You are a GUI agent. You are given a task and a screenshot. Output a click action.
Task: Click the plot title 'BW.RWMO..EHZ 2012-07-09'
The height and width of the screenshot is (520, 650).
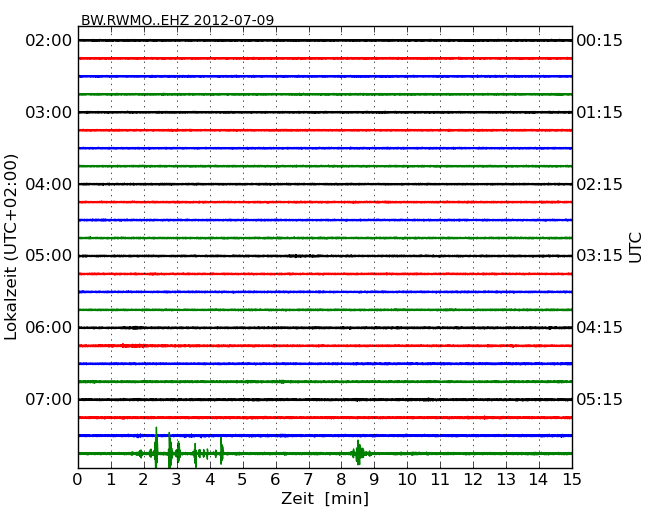[x=177, y=20]
